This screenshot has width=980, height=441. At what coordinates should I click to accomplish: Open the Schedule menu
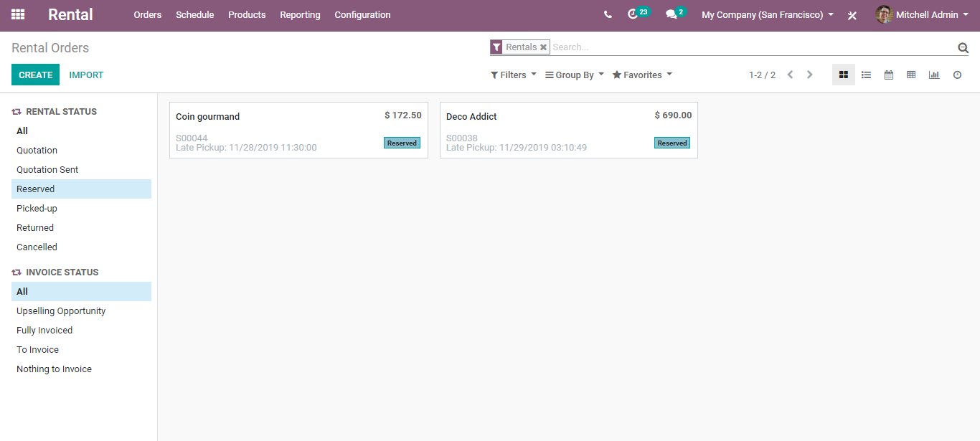click(x=195, y=14)
